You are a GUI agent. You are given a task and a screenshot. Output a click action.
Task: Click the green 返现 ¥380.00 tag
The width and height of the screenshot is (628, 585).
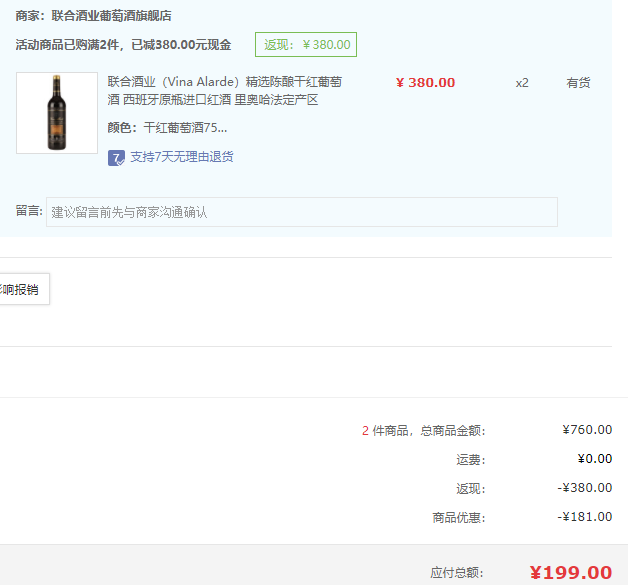(x=306, y=44)
